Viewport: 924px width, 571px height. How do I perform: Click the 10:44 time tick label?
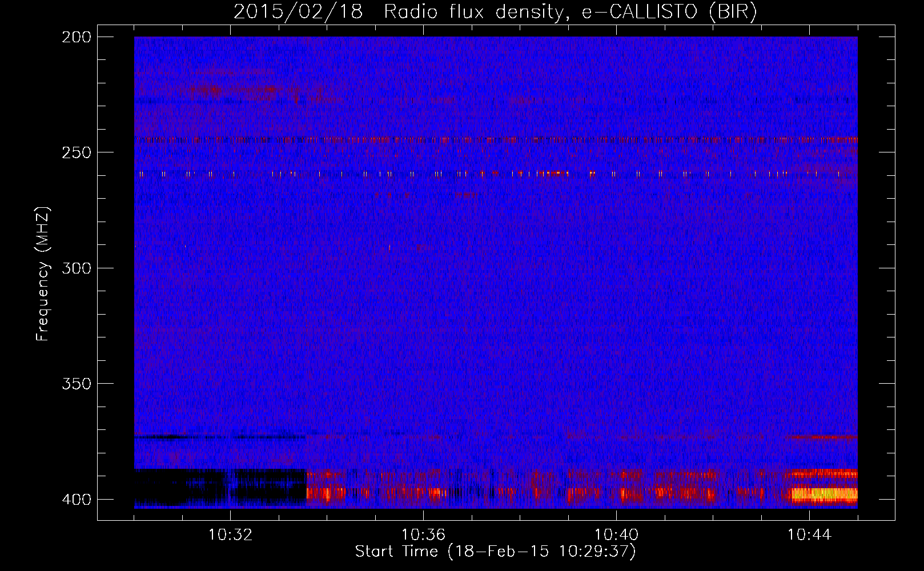click(809, 535)
